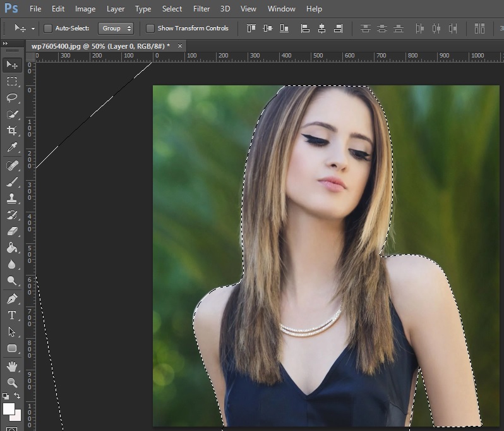Select the Paint Bucket tool
The width and height of the screenshot is (504, 431).
click(x=12, y=248)
